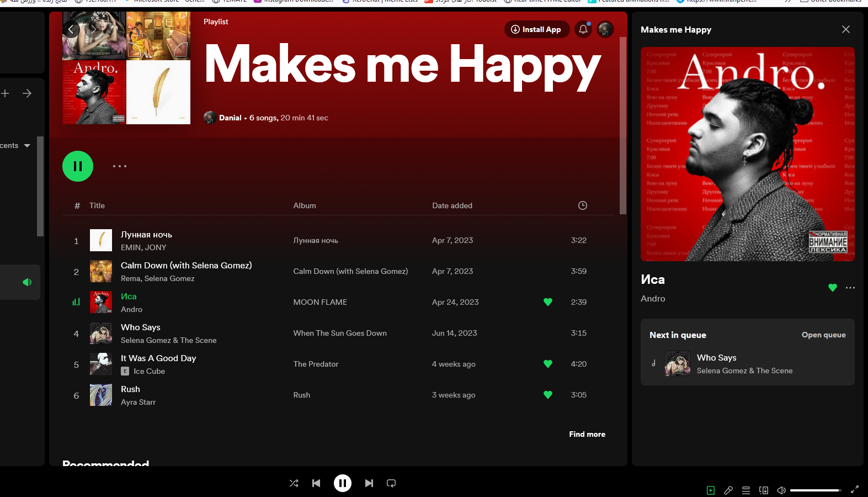Click the Rush cover thumbnail
This screenshot has height=497, width=868.
(x=101, y=395)
